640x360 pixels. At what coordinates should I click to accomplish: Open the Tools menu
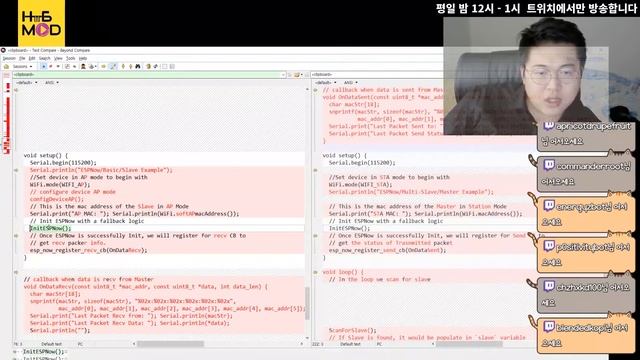click(71, 58)
